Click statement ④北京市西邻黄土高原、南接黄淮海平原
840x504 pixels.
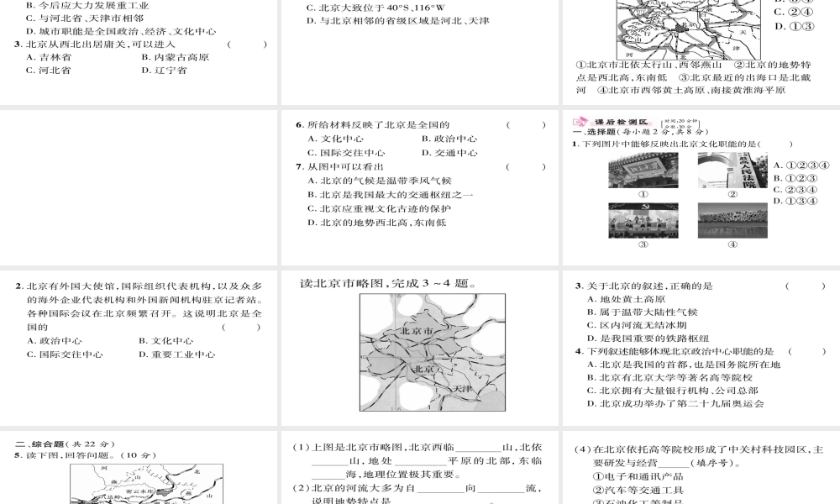coord(691,90)
